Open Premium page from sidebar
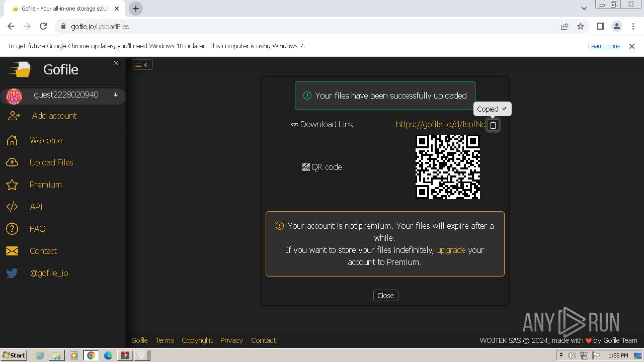644x362 pixels. [x=45, y=185]
